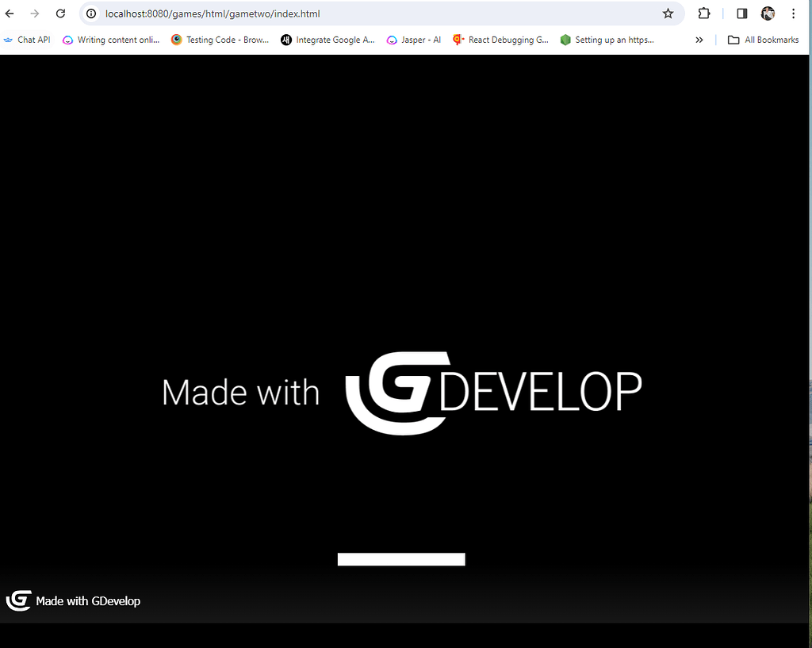Viewport: 812px width, 648px height.
Task: Click the GDevelop logo on the loading screen
Action: pos(398,393)
